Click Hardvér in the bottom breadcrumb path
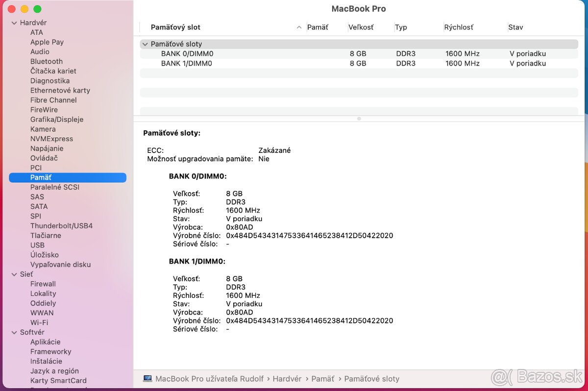The height and width of the screenshot is (391, 588). point(287,378)
